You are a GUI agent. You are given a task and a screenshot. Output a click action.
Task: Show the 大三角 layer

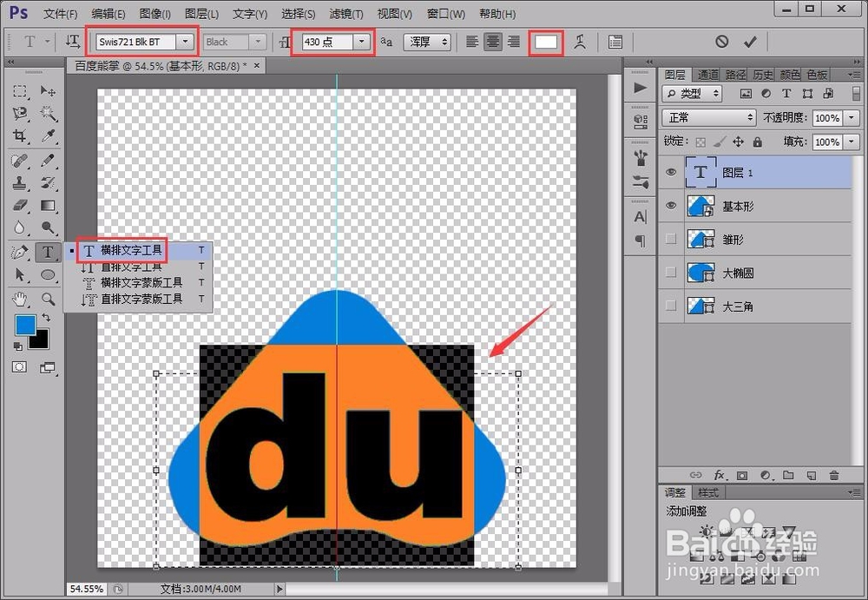point(671,306)
